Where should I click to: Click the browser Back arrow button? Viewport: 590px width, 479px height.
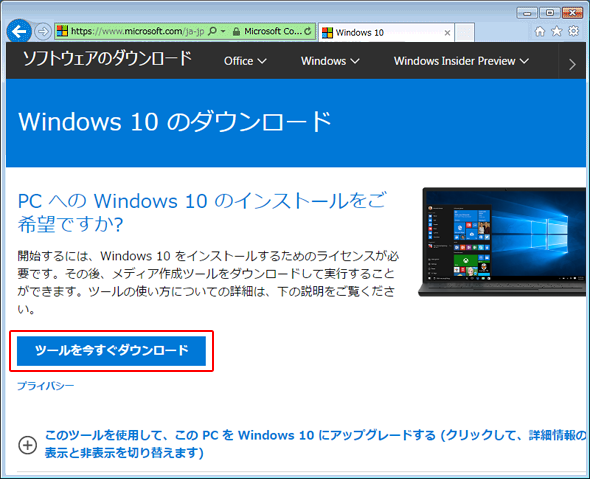click(x=19, y=31)
